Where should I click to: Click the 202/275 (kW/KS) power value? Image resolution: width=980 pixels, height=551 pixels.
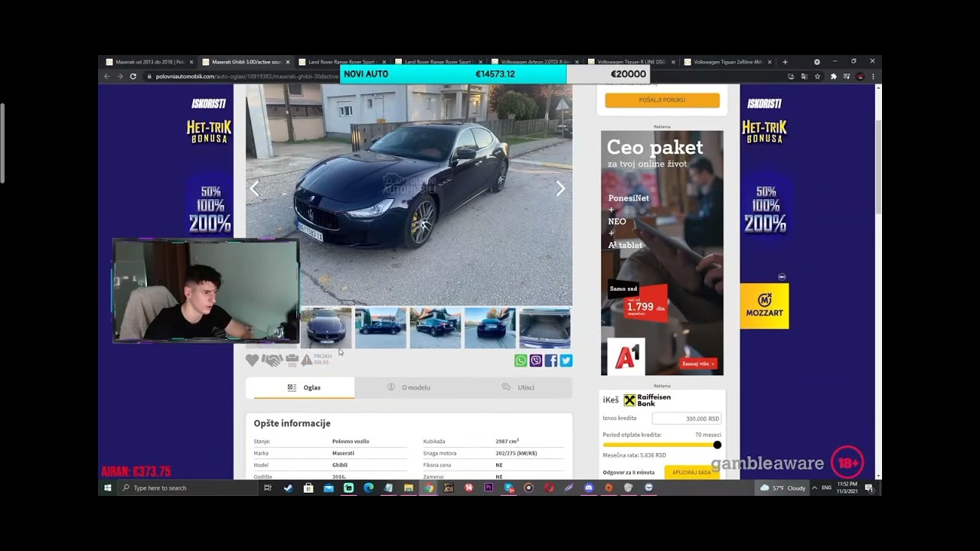pos(516,453)
